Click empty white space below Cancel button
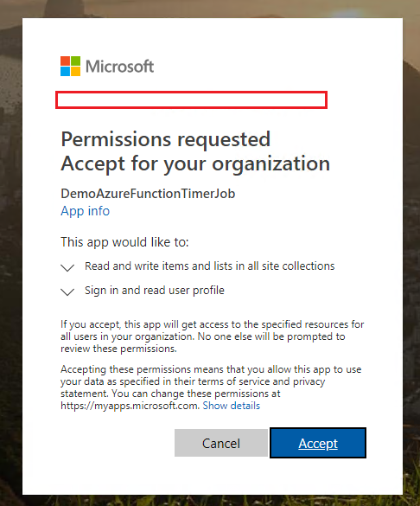 tap(221, 476)
